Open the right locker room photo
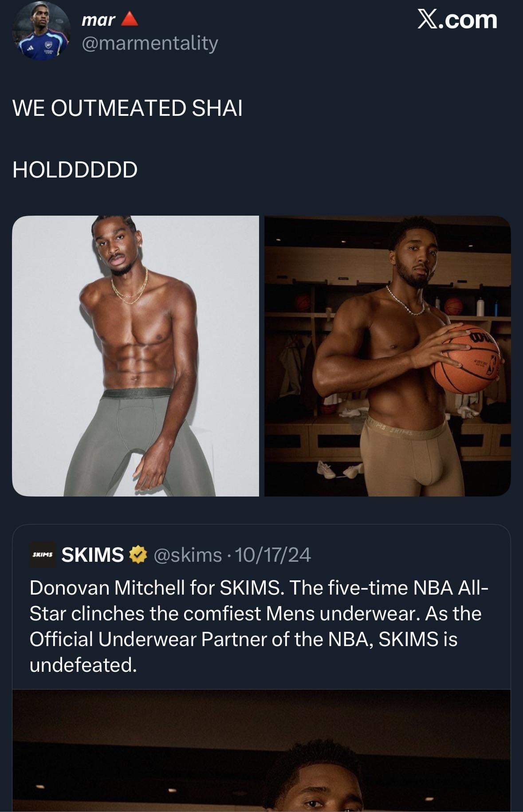This screenshot has width=523, height=812. [x=388, y=356]
